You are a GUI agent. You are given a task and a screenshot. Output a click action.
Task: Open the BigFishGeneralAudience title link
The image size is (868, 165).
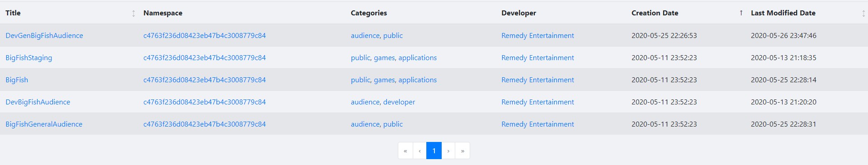click(44, 124)
